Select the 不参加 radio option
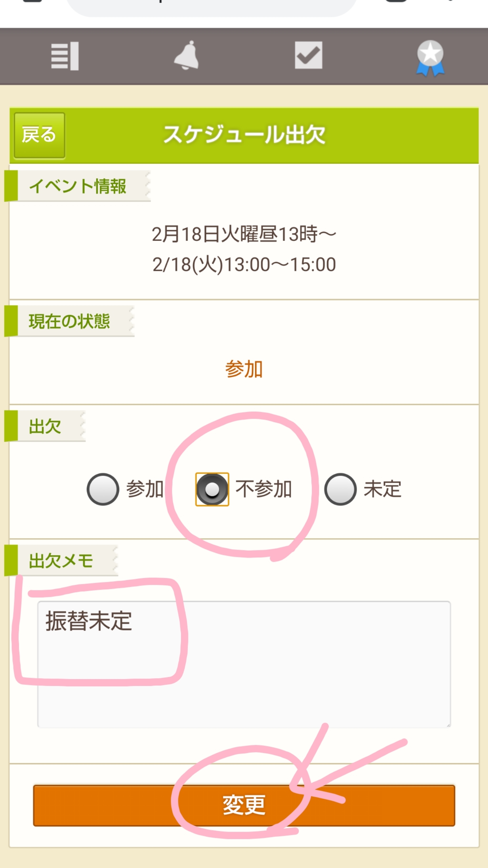 [212, 489]
